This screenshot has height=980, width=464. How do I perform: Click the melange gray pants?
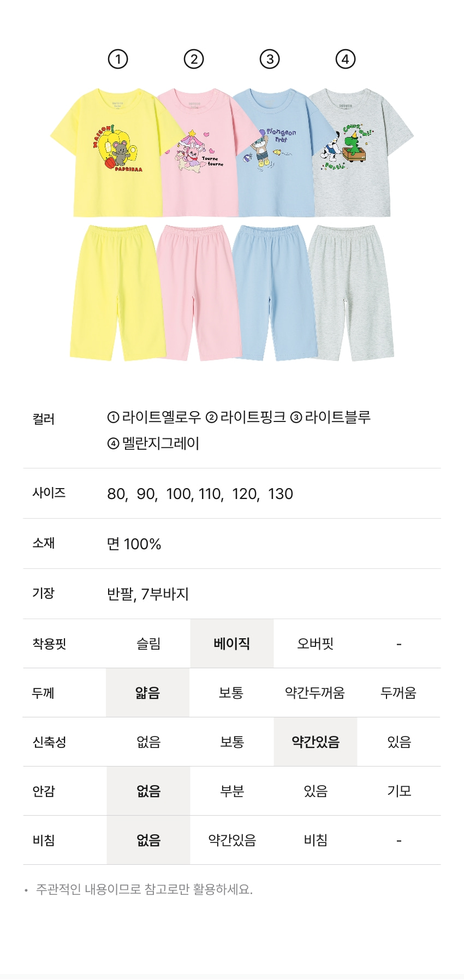(x=351, y=292)
